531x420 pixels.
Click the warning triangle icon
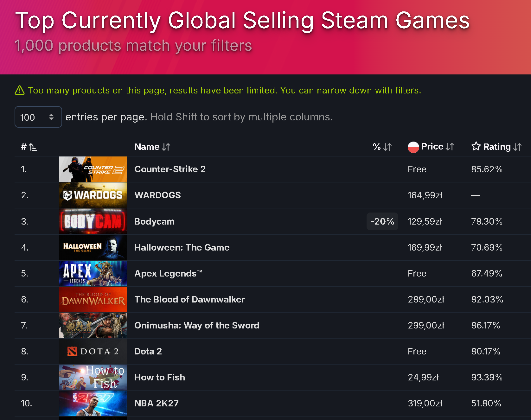click(20, 90)
